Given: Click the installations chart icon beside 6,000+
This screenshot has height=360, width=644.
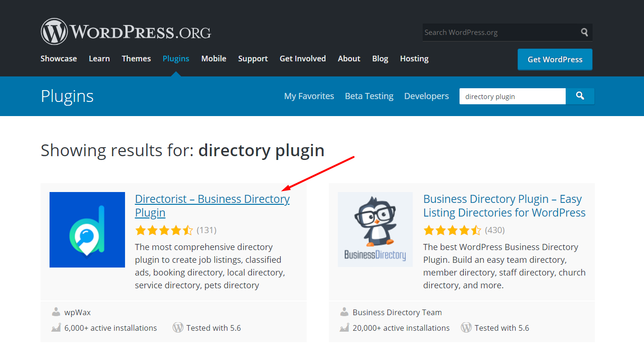Looking at the screenshot, I should click(x=56, y=327).
